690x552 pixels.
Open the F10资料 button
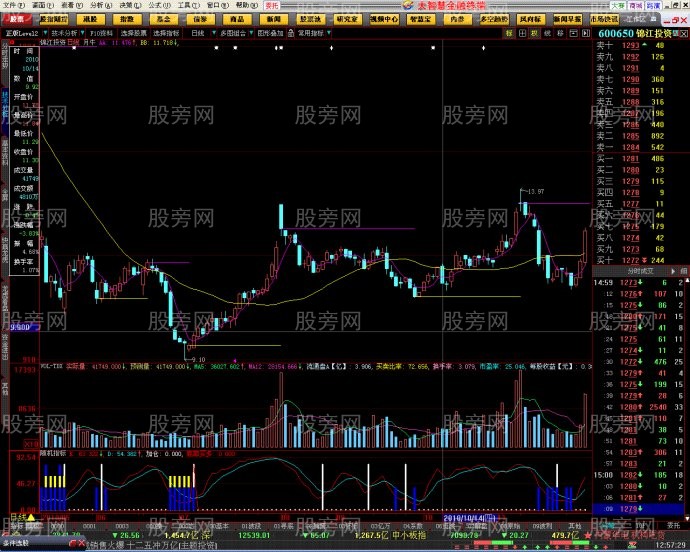101,33
